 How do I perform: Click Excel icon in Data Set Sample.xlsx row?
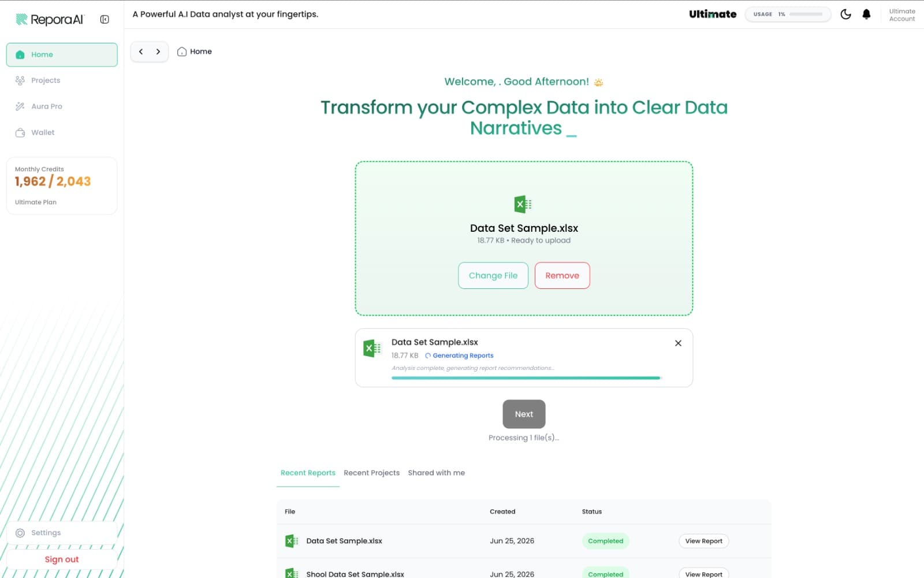pyautogui.click(x=292, y=541)
